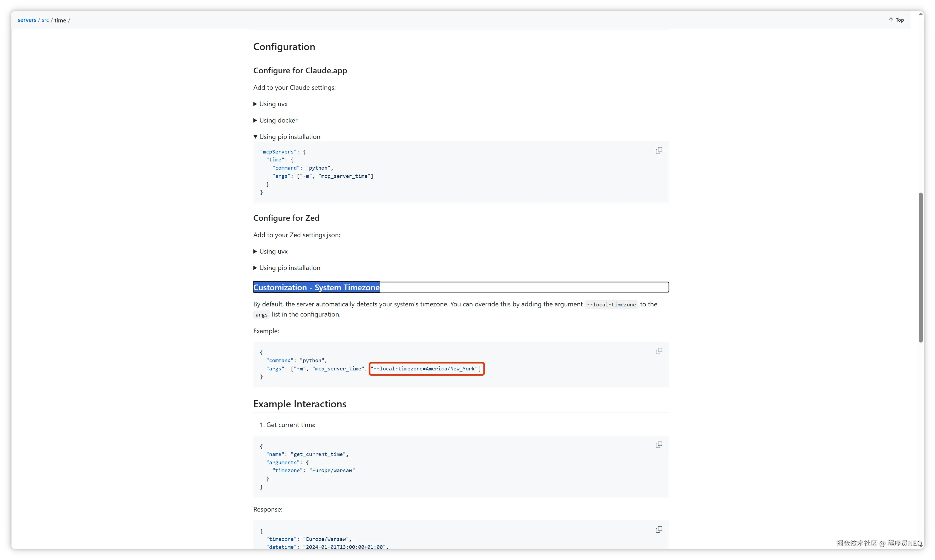Expand the Using docker section

coord(278,120)
